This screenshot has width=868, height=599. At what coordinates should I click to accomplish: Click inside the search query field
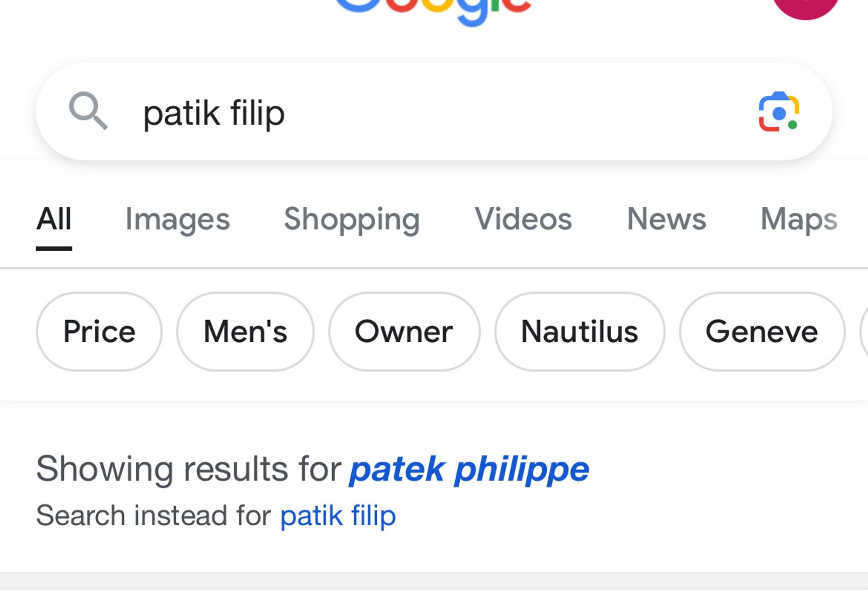[x=297, y=114]
